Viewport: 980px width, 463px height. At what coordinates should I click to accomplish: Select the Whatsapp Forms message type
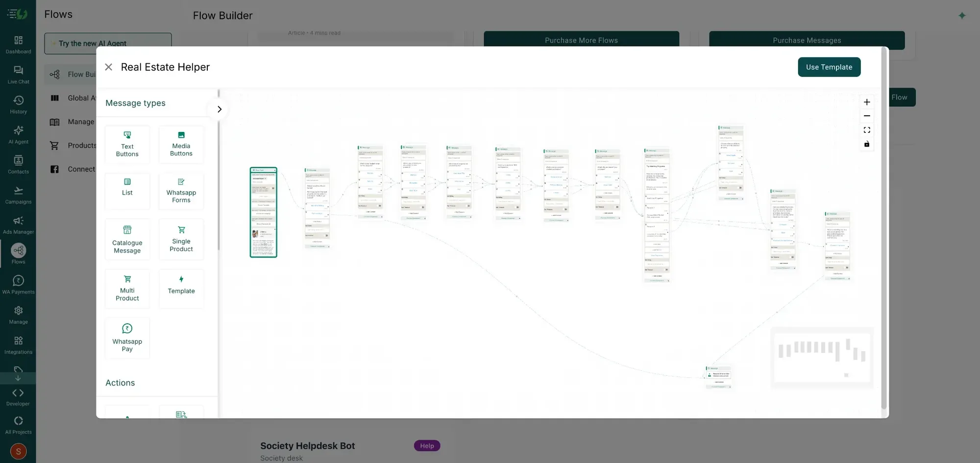tap(181, 191)
